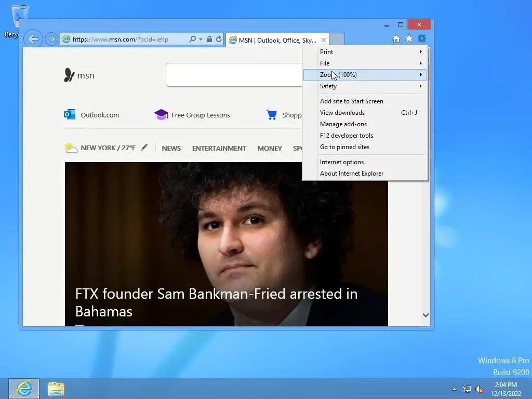Click the shopping cart icon
Viewport: 532px width, 399px height.
(271, 115)
